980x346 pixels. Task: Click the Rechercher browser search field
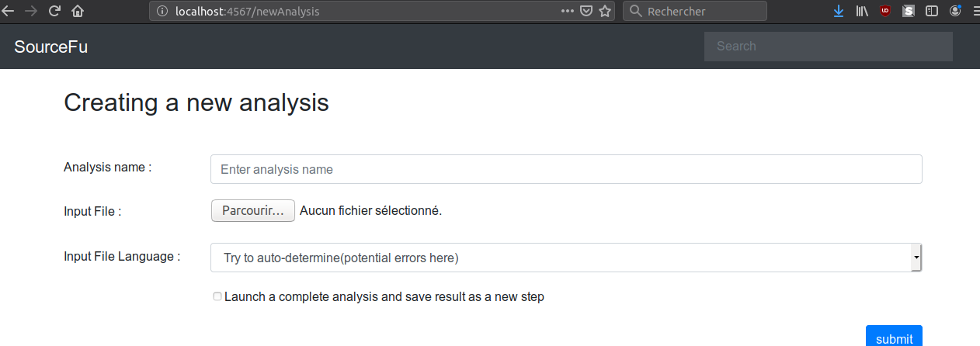coord(695,12)
